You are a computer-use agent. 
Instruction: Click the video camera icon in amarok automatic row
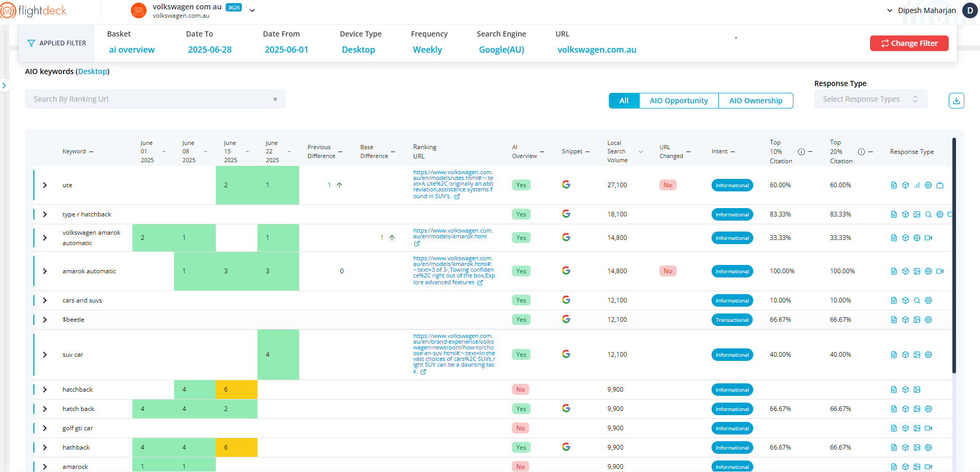coord(940,271)
